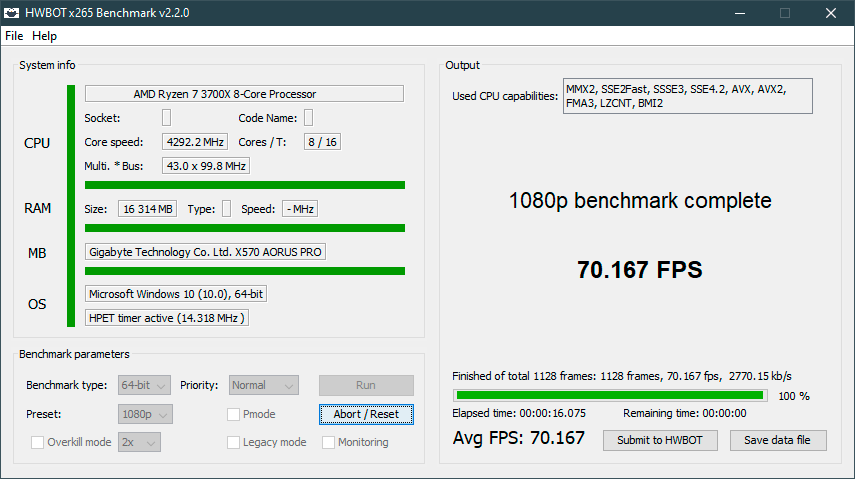This screenshot has width=855, height=479.
Task: Click the RAM size 16 314 MB field
Action: [x=147, y=209]
